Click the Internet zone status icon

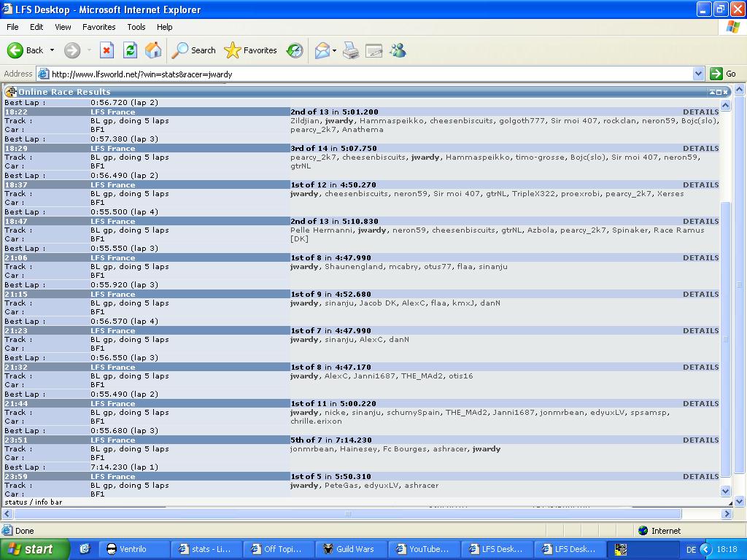(x=643, y=531)
